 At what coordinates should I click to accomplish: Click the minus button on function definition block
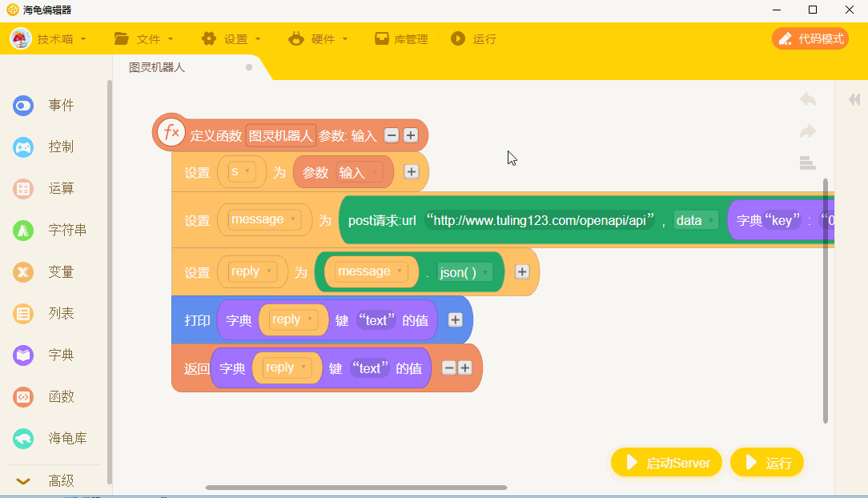pos(392,135)
